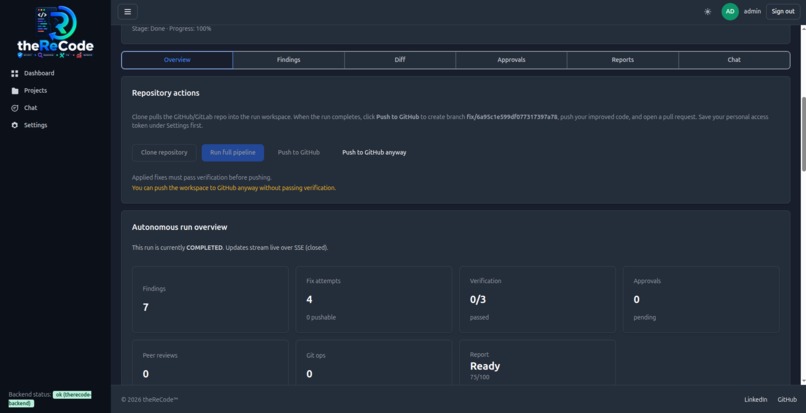Click 'Applied fixes must pass verification' note
This screenshot has height=413, width=806.
[202, 177]
